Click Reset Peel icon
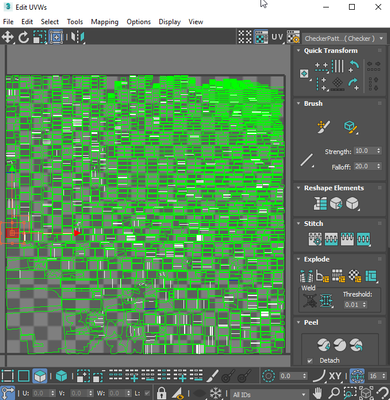The height and width of the screenshot is (400, 390). pyautogui.click(x=356, y=345)
